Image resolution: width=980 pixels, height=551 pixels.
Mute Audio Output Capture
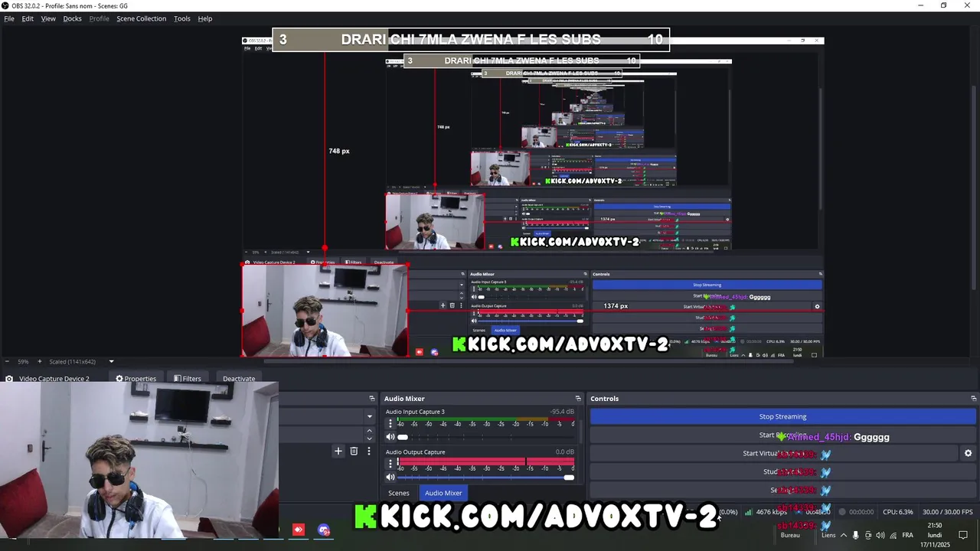click(x=390, y=478)
